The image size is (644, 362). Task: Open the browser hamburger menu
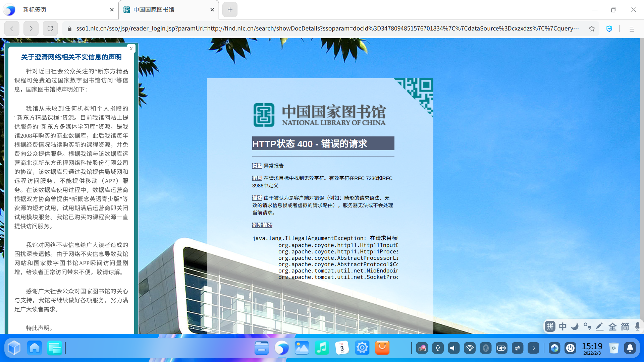632,29
